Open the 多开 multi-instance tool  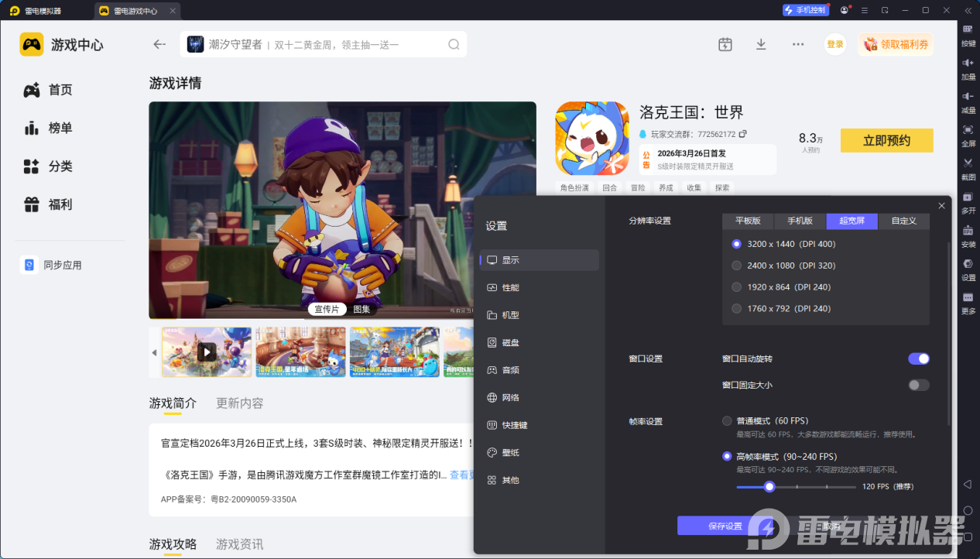[968, 202]
